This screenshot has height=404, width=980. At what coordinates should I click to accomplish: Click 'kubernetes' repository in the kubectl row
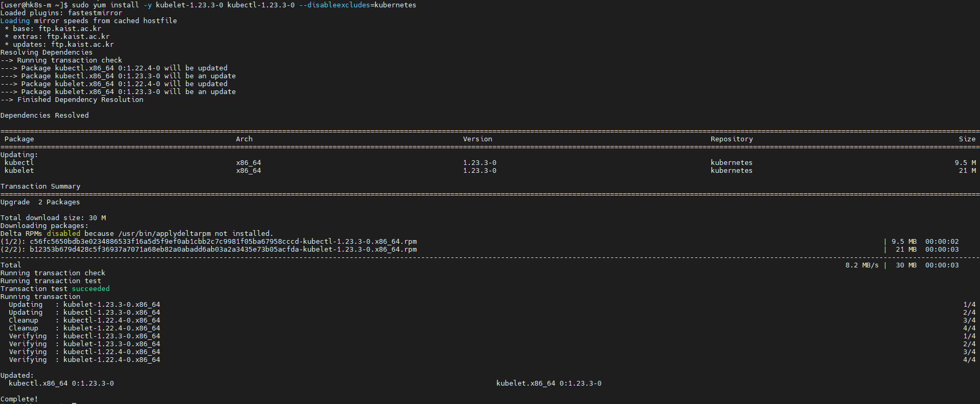coord(732,163)
